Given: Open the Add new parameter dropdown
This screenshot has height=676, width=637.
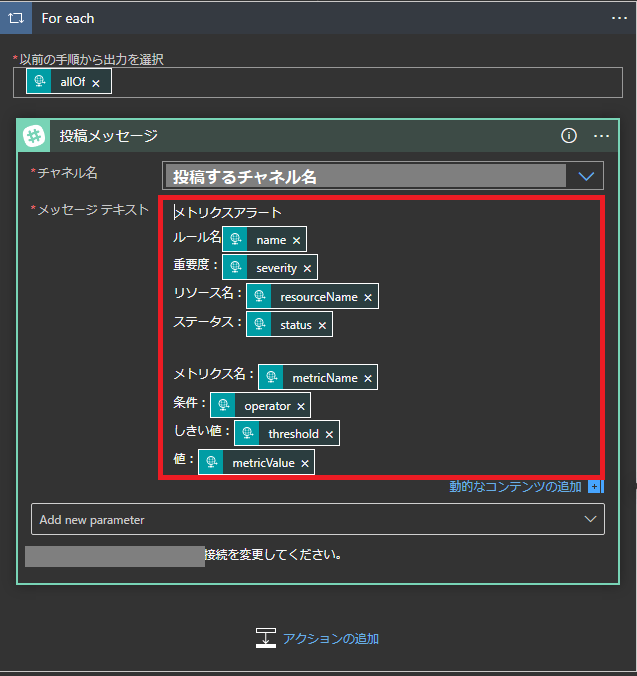Looking at the screenshot, I should coord(318,519).
